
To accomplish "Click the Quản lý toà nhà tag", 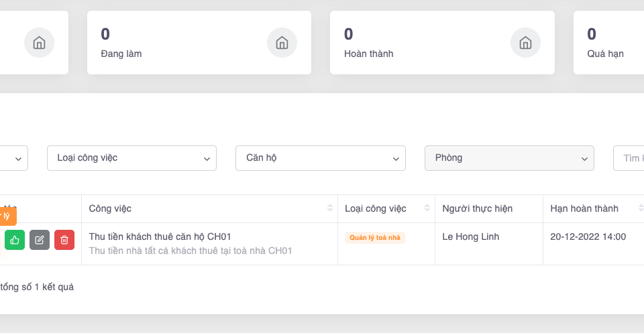I will point(375,237).
